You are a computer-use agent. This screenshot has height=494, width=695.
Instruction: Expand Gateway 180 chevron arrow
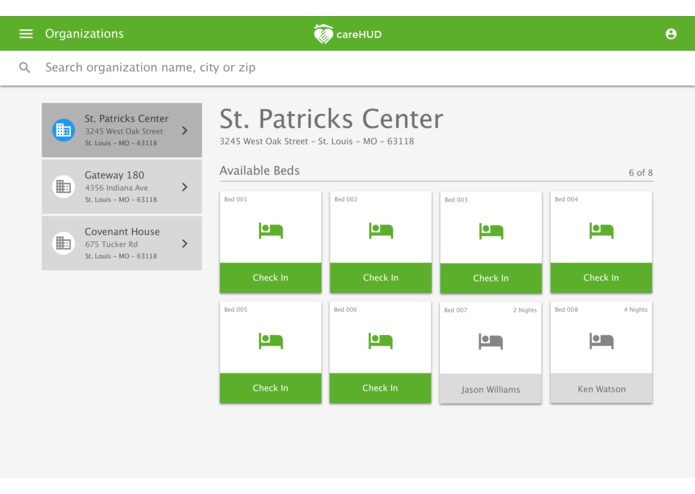pos(185,187)
